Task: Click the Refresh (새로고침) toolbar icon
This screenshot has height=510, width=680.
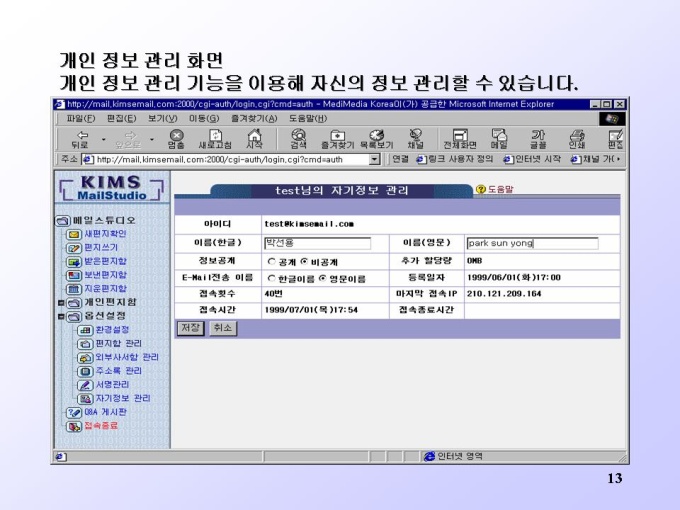Action: (215, 139)
